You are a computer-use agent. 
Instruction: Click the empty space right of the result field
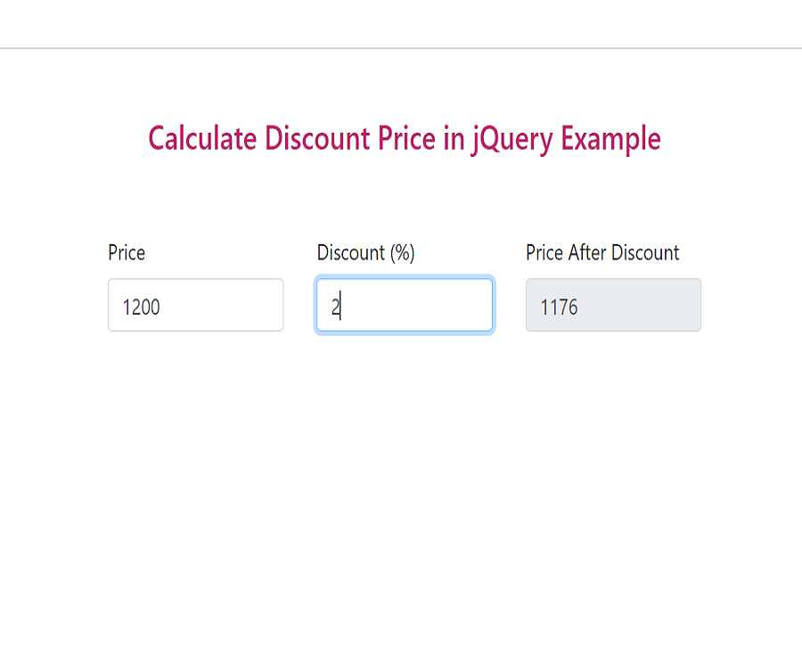coord(749,305)
